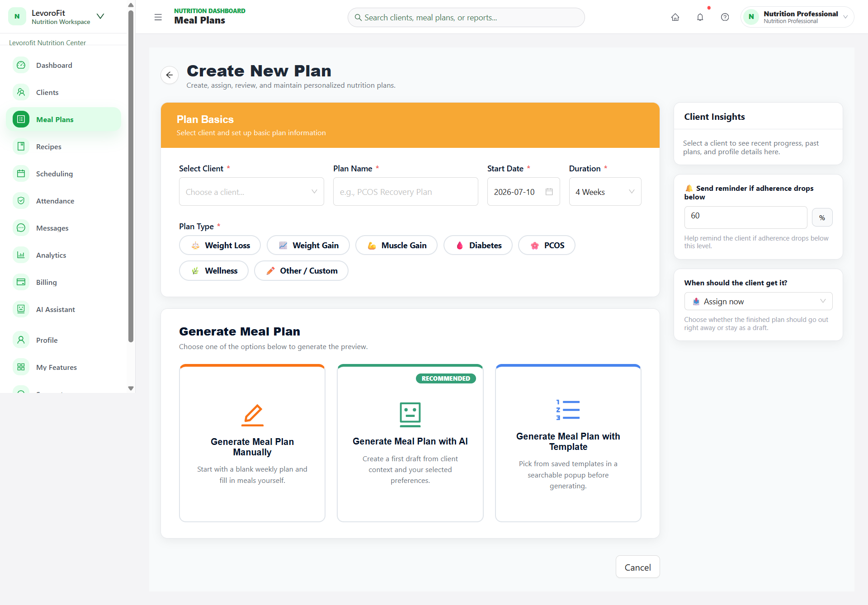Click the Client Insights heading
The image size is (868, 605).
coord(714,117)
